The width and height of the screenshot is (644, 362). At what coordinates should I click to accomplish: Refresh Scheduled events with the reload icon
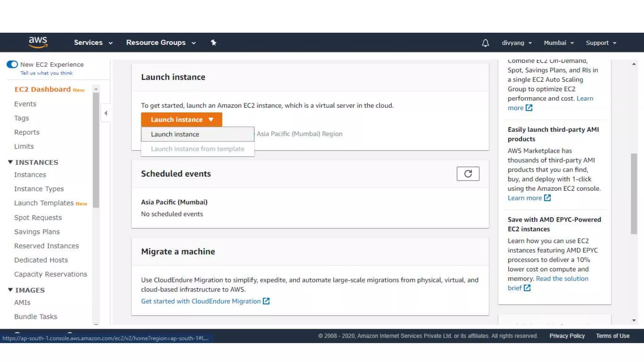click(468, 174)
